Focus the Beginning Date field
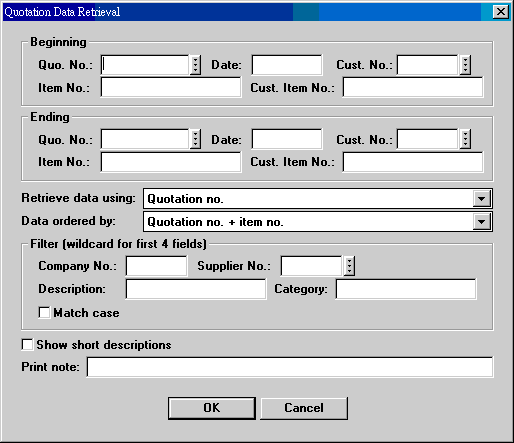The image size is (514, 443). tap(287, 65)
